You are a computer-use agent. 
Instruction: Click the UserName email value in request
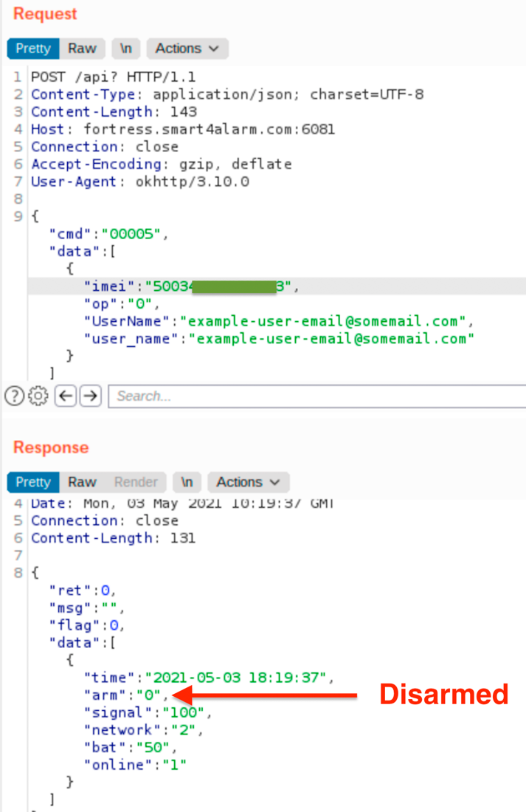324,322
